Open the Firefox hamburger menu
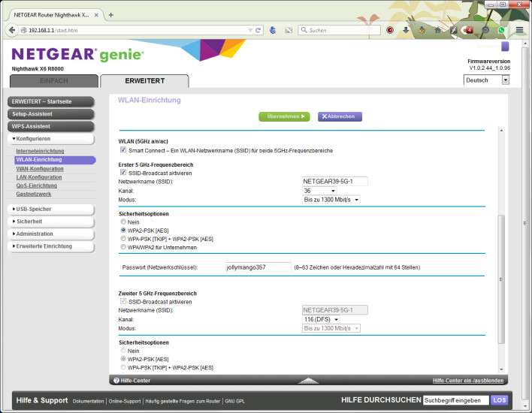 pos(519,30)
